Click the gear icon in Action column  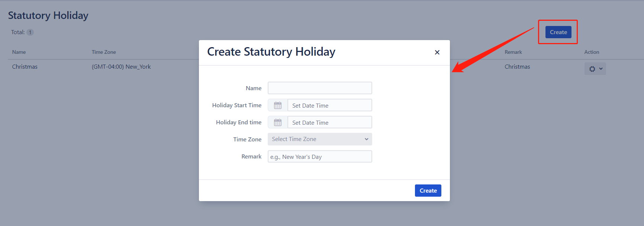tap(592, 69)
